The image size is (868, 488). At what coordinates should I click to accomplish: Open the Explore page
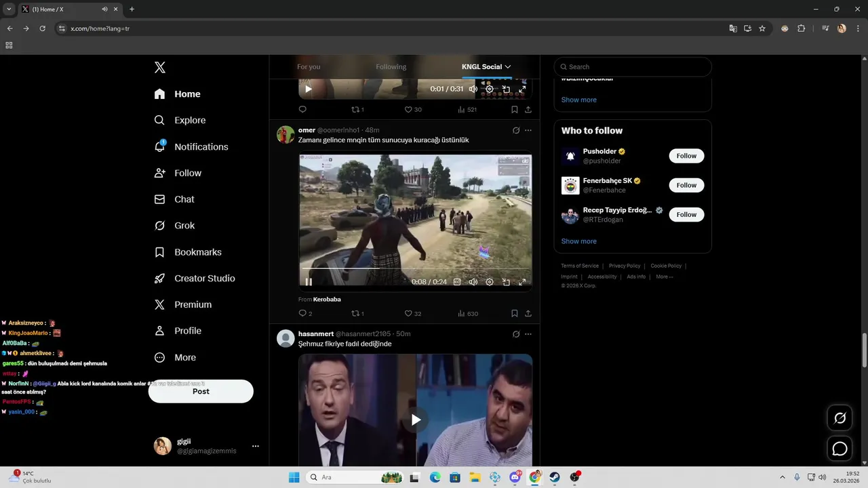point(180,120)
